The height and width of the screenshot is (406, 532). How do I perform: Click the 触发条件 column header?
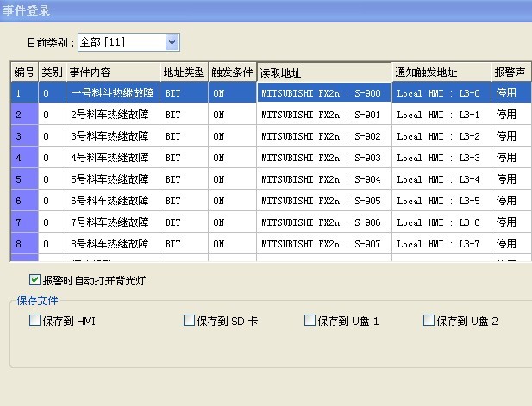(232, 72)
